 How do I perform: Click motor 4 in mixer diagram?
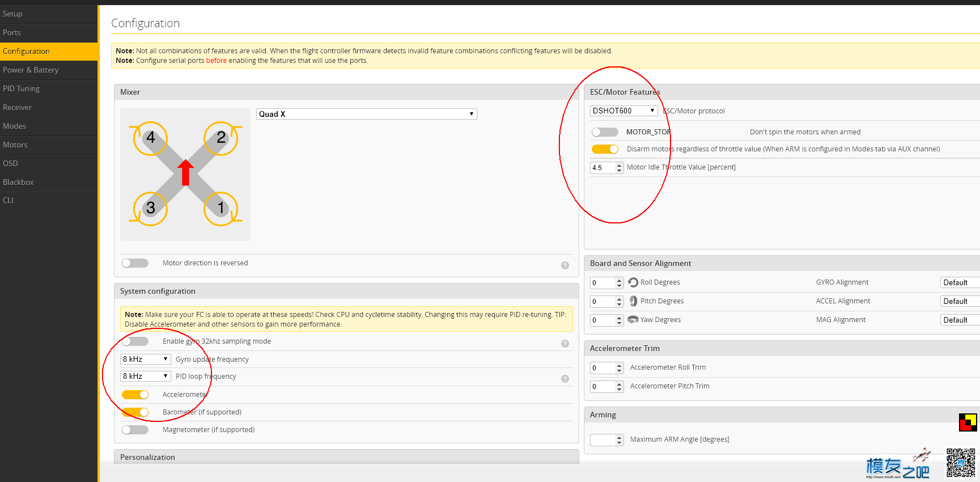coord(150,138)
